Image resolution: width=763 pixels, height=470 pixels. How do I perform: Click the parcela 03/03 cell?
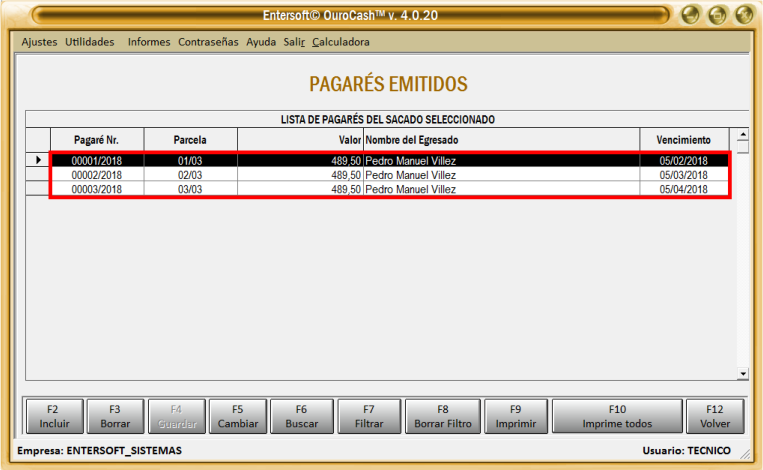pos(190,189)
